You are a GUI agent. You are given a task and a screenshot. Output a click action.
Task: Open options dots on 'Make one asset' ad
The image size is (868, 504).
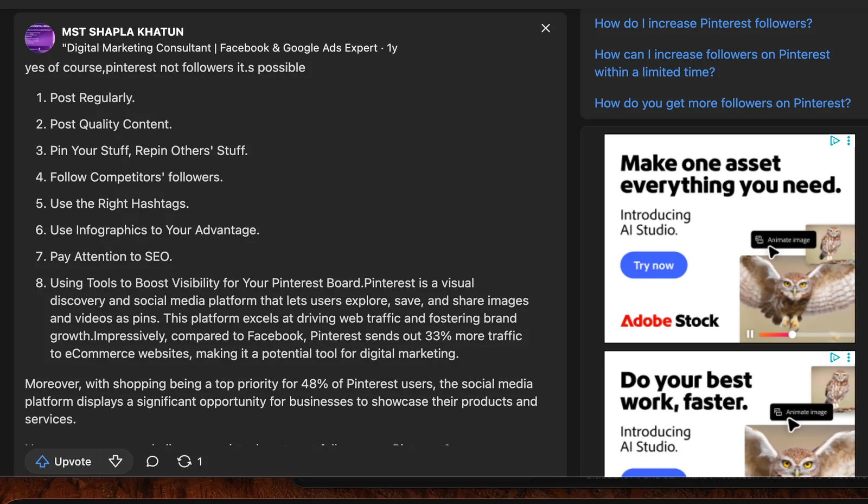pyautogui.click(x=848, y=141)
